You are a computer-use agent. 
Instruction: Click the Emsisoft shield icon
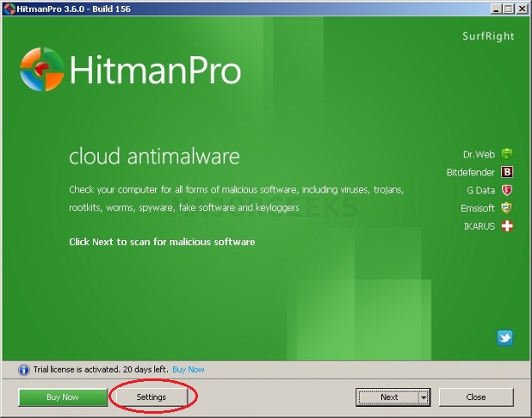tap(507, 208)
